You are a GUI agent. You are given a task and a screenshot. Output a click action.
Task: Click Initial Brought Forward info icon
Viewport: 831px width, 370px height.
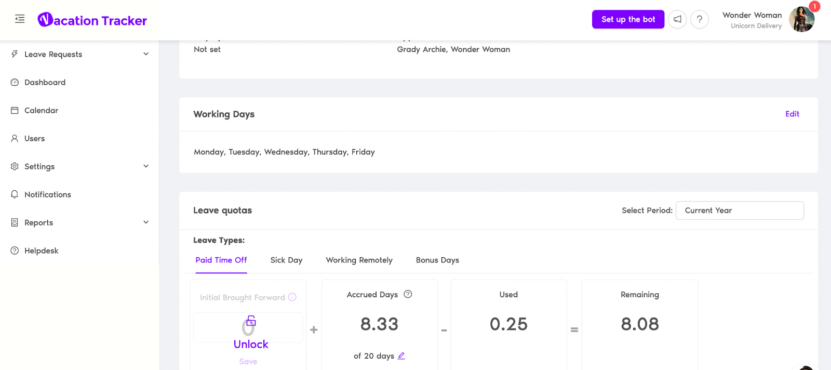292,297
